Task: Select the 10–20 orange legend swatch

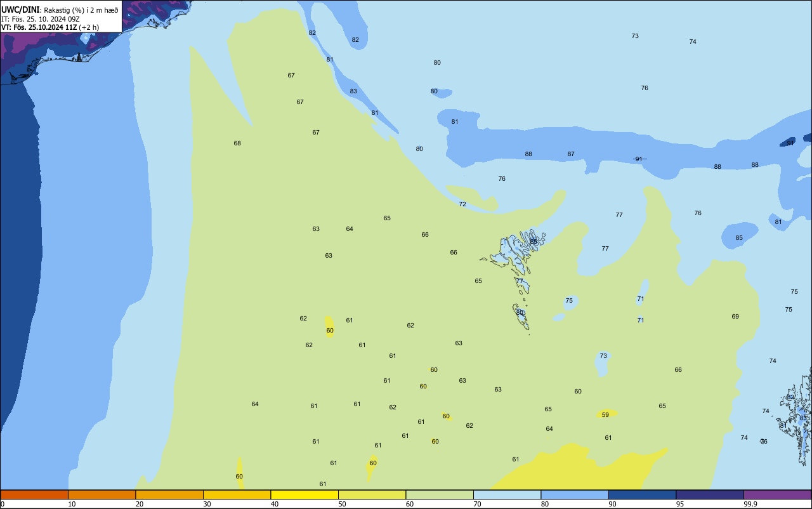Action: coord(101,494)
